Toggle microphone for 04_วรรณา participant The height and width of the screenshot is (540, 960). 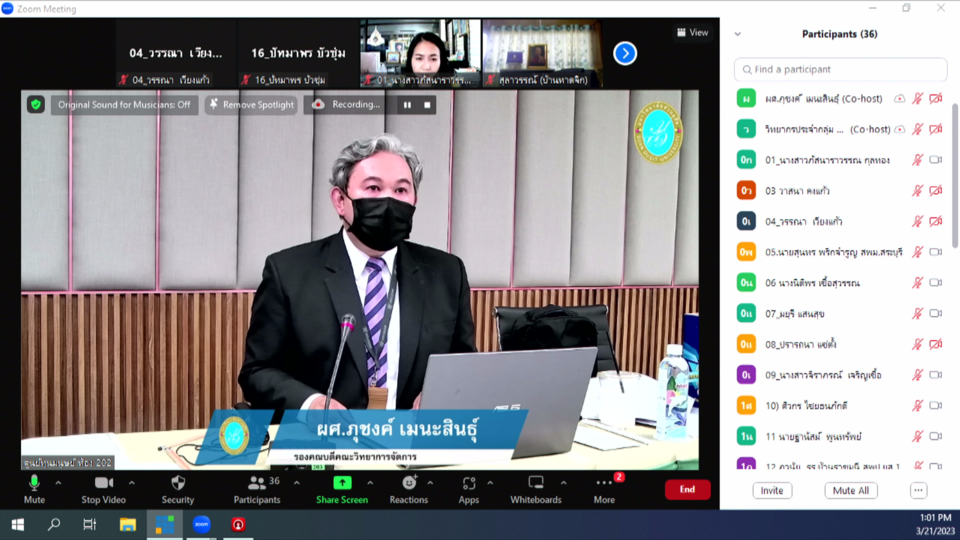coord(917,221)
